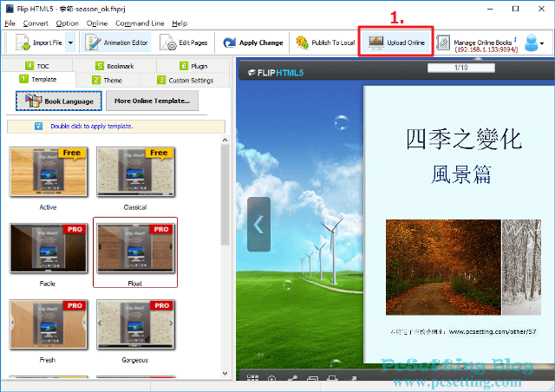Viewport: 555px width, 392px height.
Task: Switch to the Bookmark tab
Action: [114, 66]
